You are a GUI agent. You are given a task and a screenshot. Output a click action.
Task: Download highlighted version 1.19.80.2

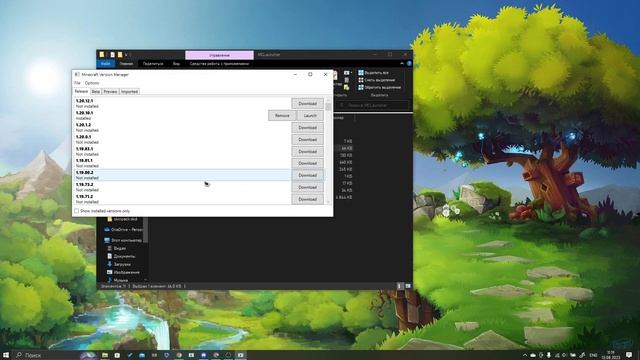click(x=307, y=175)
